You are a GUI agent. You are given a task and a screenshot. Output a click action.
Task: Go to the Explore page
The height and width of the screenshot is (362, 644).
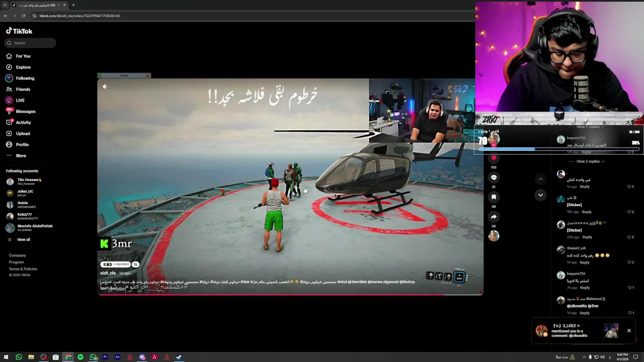click(x=19, y=67)
